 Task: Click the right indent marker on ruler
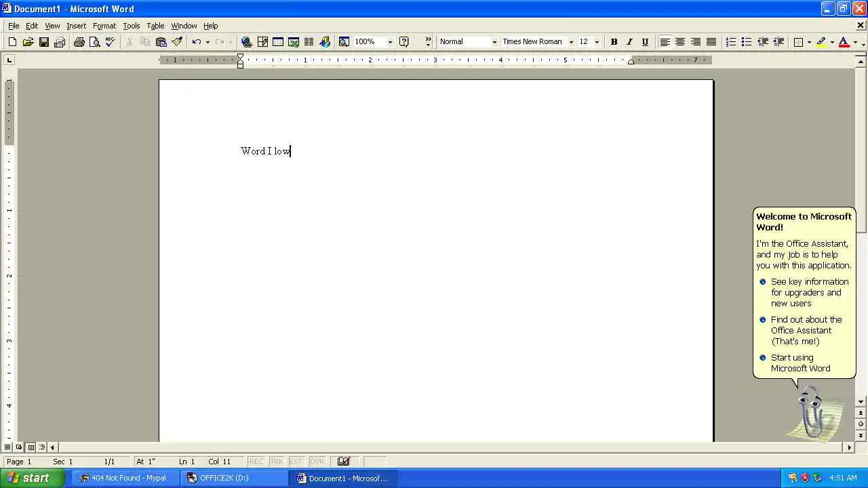[x=631, y=62]
